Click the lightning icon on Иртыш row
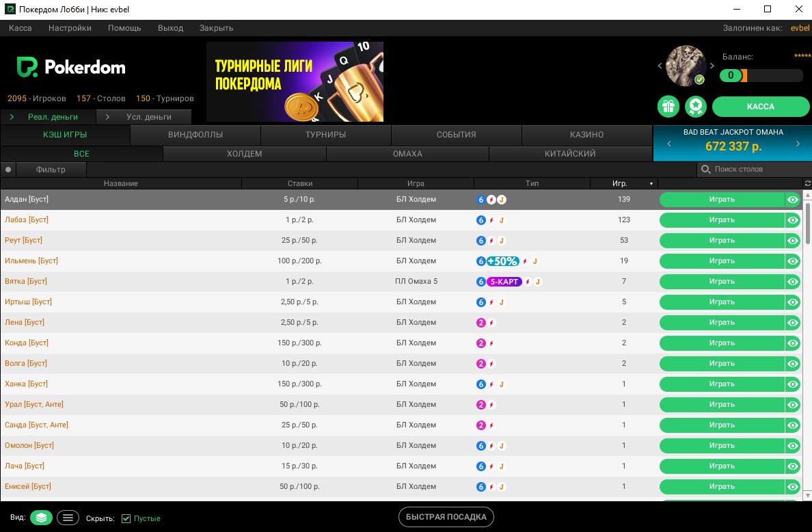 pyautogui.click(x=491, y=302)
